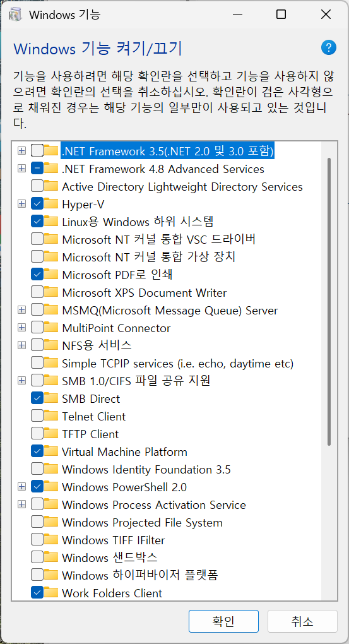Minimize the Windows 기능 window

click(x=237, y=15)
